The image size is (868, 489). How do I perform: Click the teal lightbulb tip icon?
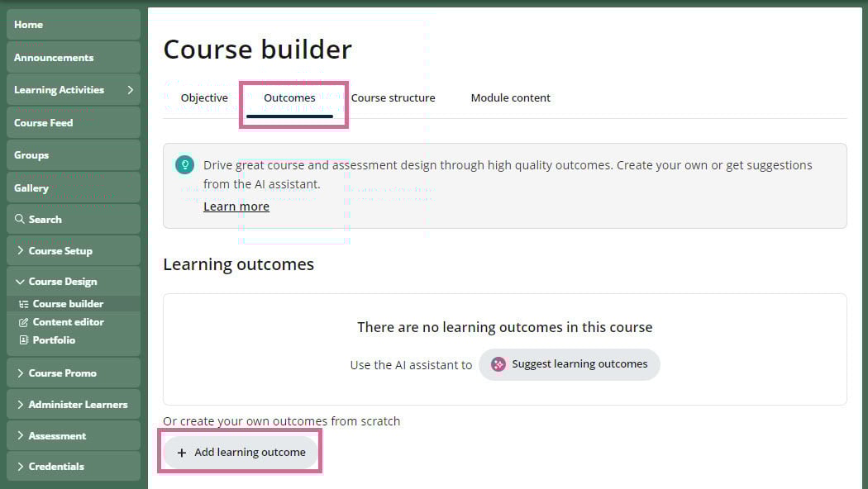coord(184,164)
